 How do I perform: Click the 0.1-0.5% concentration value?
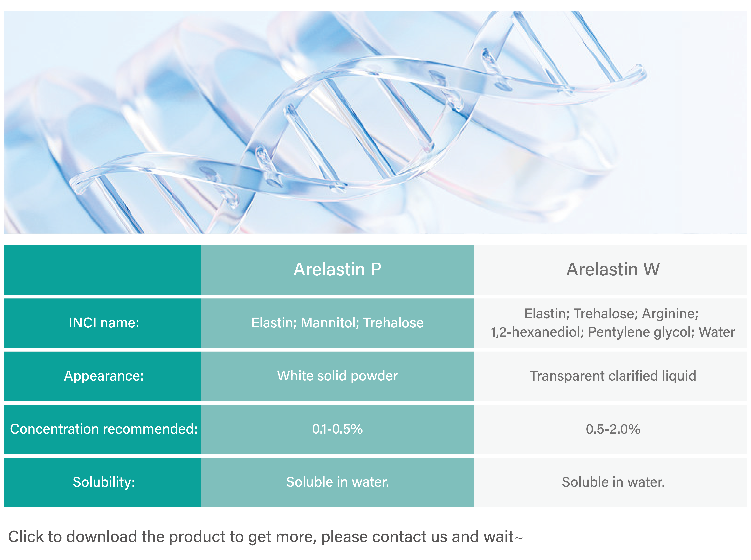[337, 429]
